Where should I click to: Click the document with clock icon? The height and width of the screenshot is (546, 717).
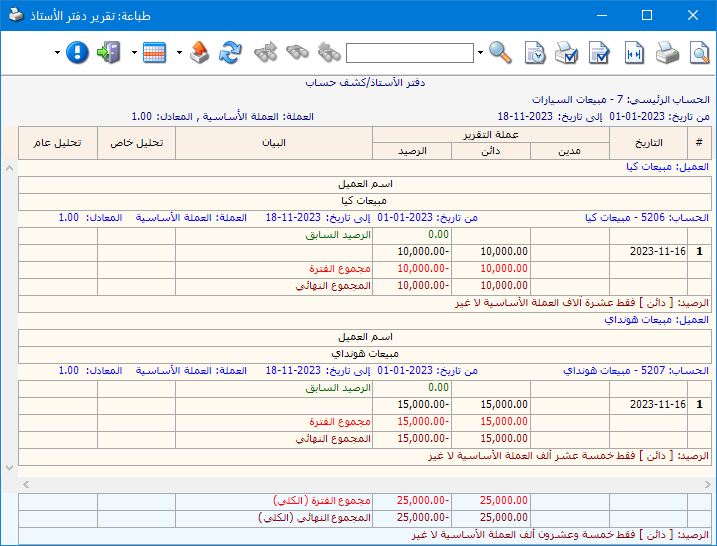click(x=535, y=53)
